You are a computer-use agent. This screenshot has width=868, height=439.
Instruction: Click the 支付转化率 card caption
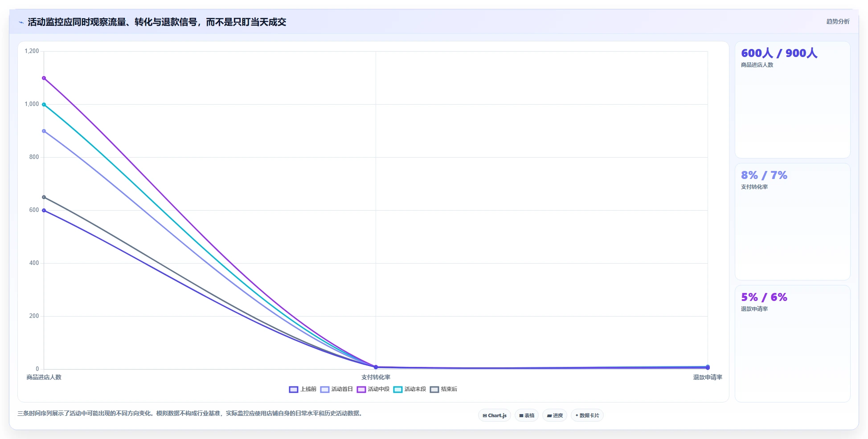754,187
